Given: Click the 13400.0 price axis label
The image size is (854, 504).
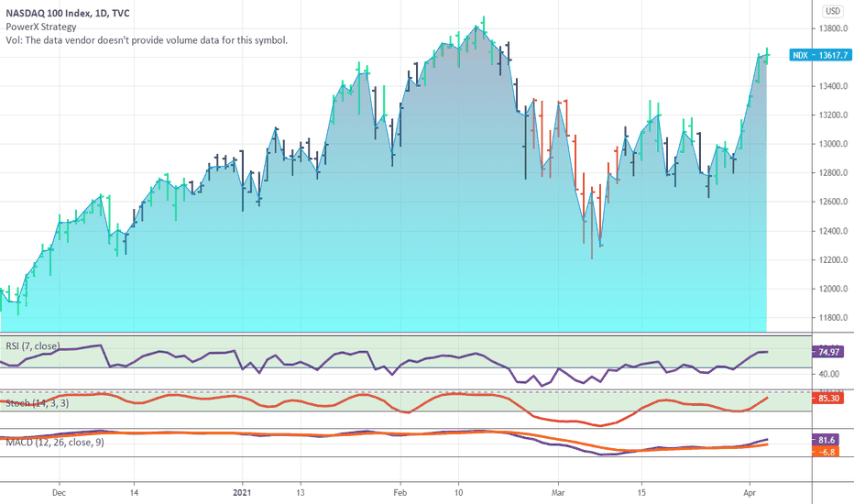Looking at the screenshot, I should coord(833,86).
